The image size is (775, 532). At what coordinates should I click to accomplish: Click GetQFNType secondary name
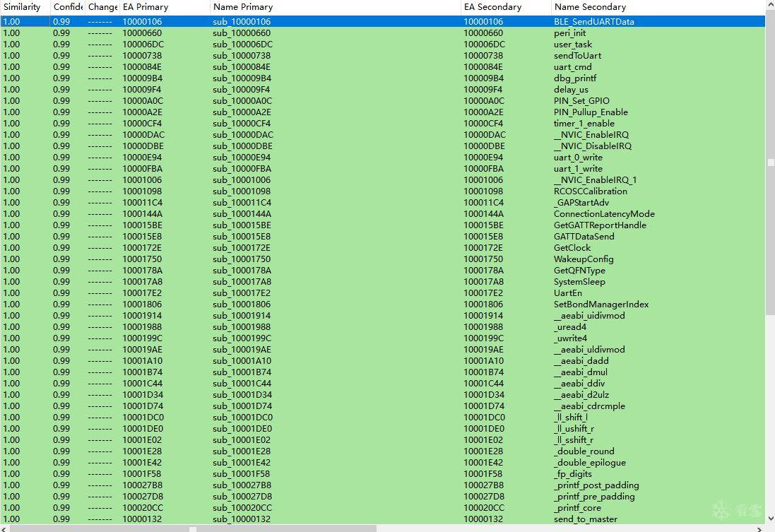pos(579,271)
